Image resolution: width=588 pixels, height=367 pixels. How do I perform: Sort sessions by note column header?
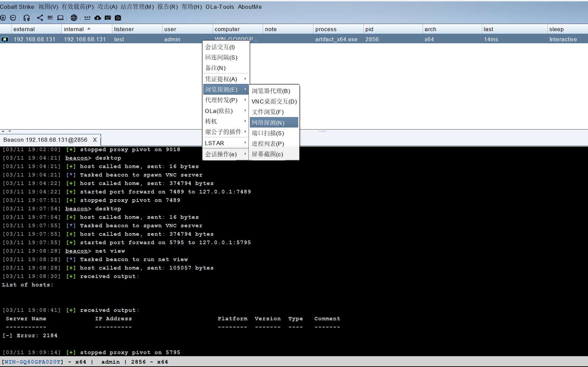coord(288,29)
